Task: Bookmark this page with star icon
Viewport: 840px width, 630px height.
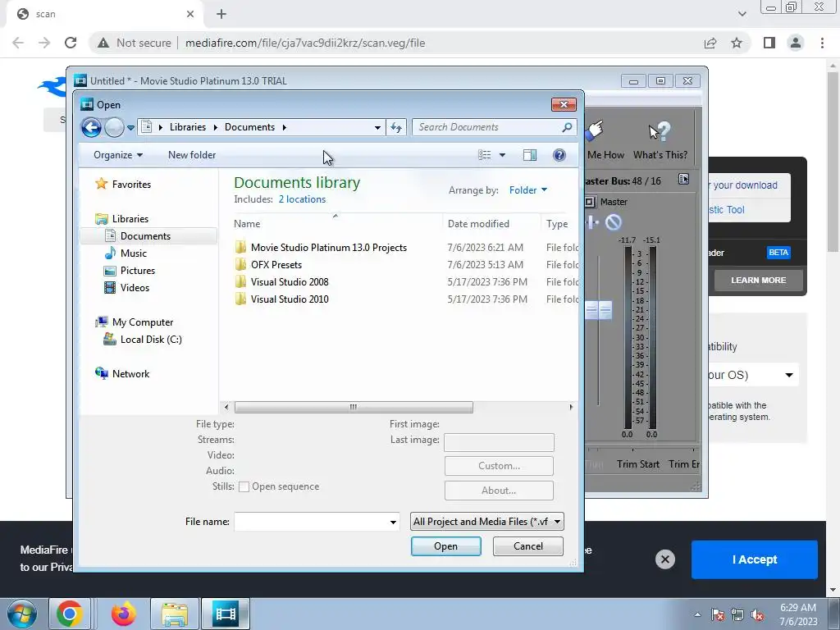Action: click(x=737, y=43)
